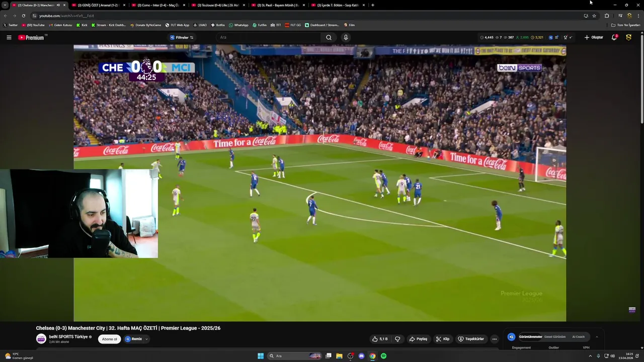Like the video (5,1 B)

[380, 339]
